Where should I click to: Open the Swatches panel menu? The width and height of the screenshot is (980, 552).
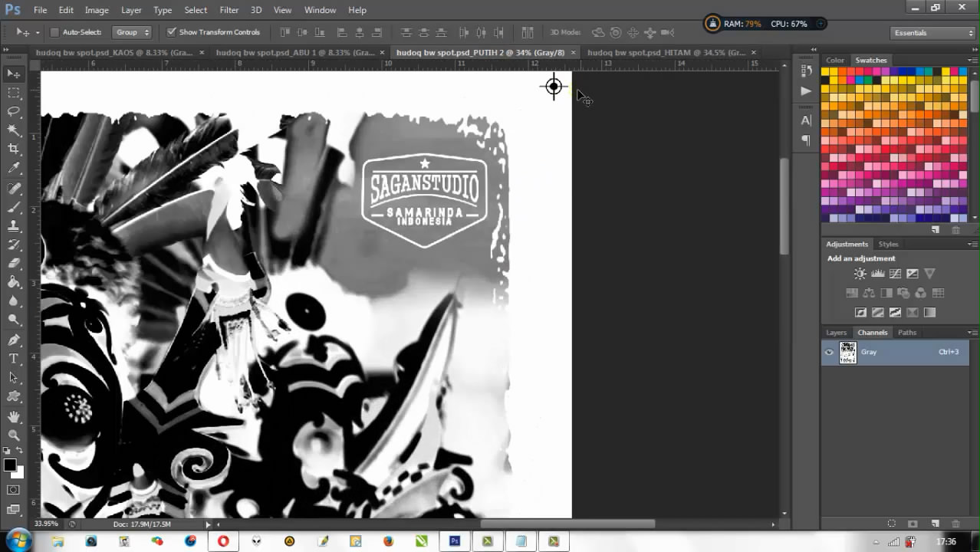pyautogui.click(x=972, y=60)
